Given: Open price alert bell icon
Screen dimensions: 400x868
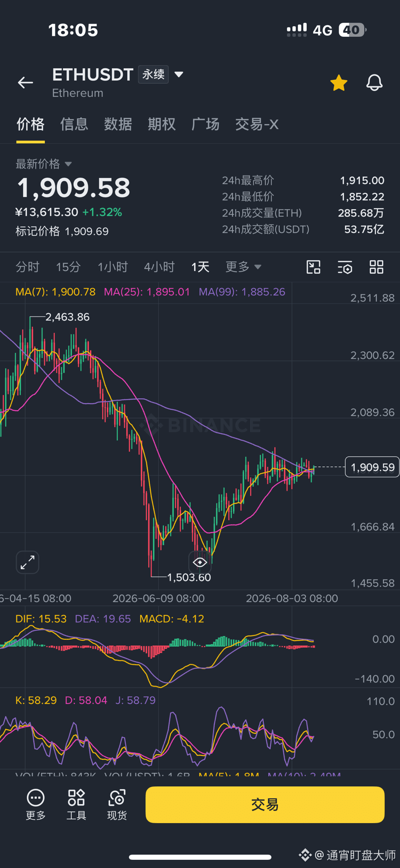Looking at the screenshot, I should [374, 83].
